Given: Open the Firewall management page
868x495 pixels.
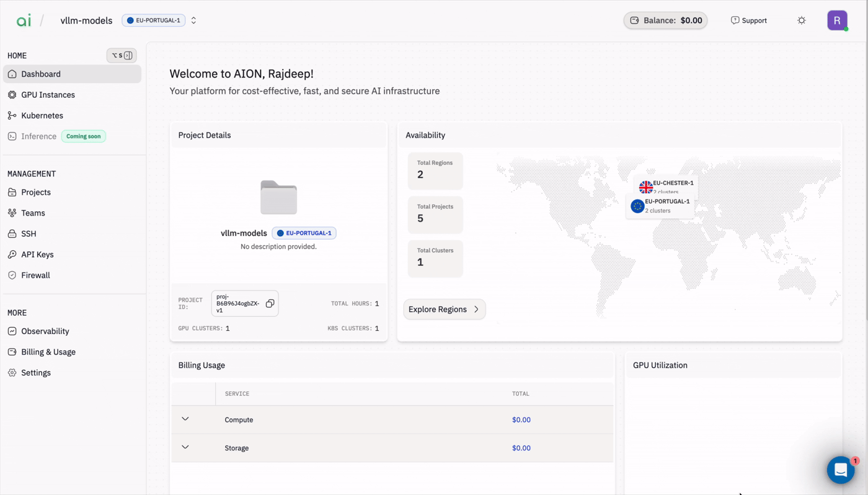Looking at the screenshot, I should click(x=35, y=275).
